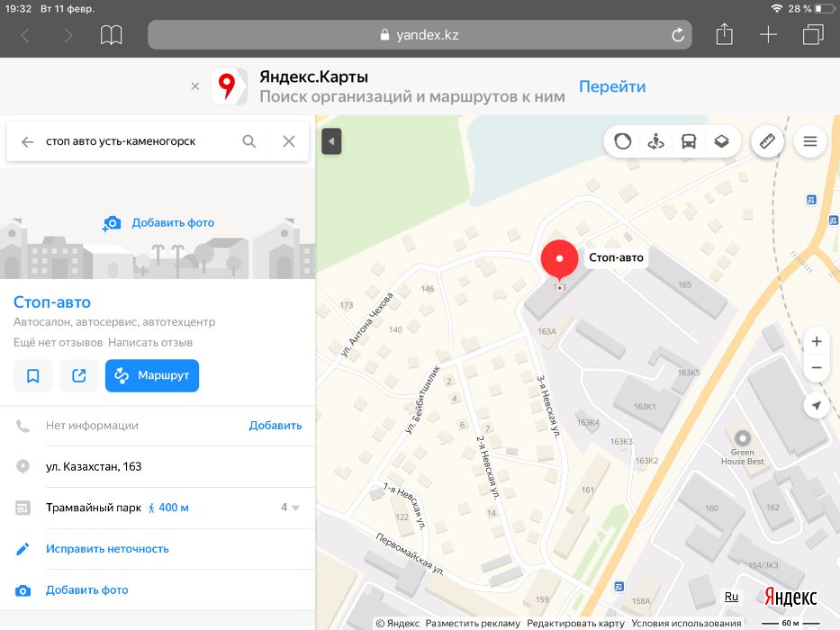
Task: Open Safari bookmarks book icon
Action: tap(111, 35)
